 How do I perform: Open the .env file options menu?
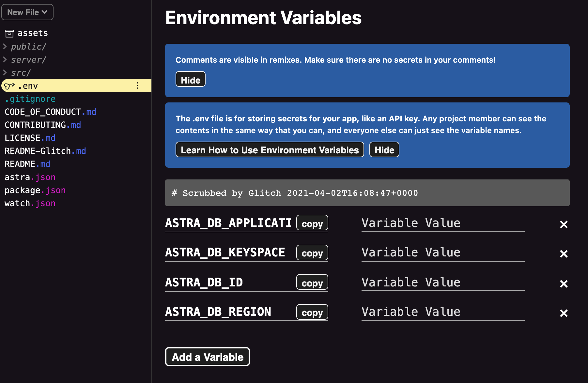pos(138,85)
